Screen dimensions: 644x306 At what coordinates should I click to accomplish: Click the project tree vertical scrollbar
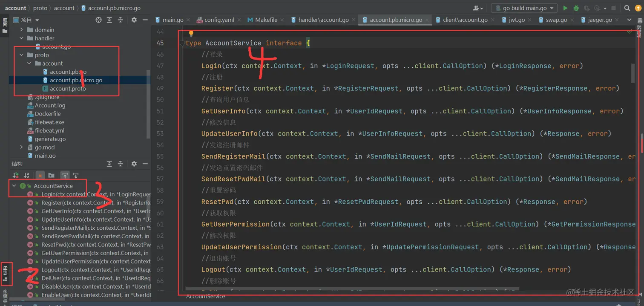click(x=148, y=104)
